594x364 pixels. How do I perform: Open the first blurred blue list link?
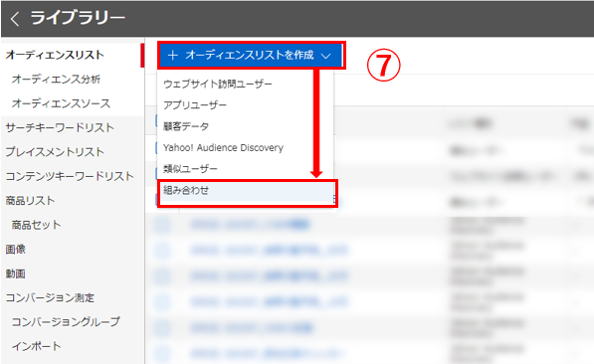pyautogui.click(x=250, y=225)
